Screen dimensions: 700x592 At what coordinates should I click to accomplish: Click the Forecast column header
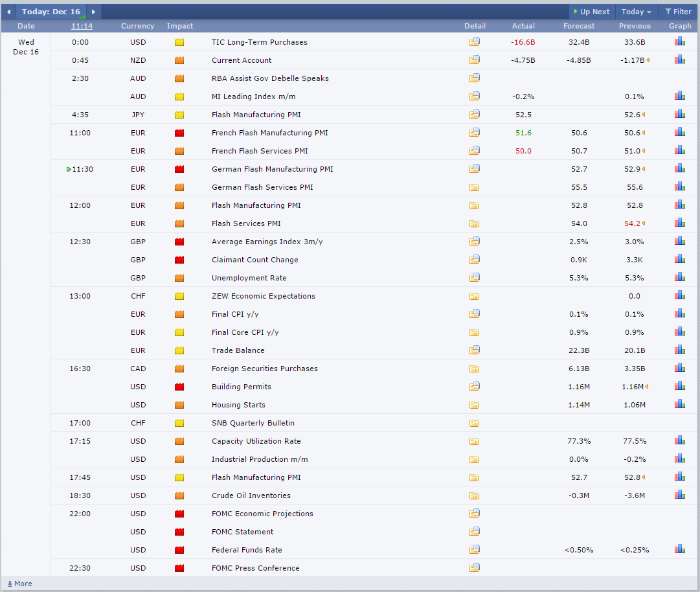pyautogui.click(x=578, y=26)
